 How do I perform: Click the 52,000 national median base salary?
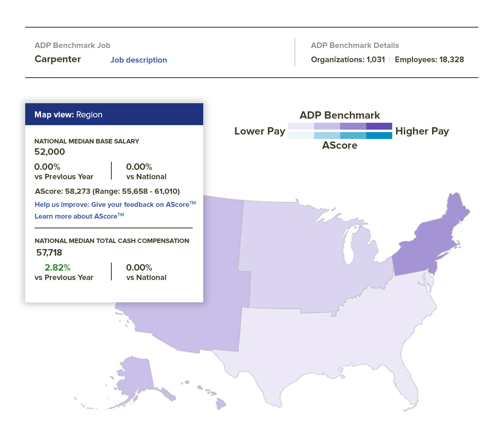tap(50, 152)
